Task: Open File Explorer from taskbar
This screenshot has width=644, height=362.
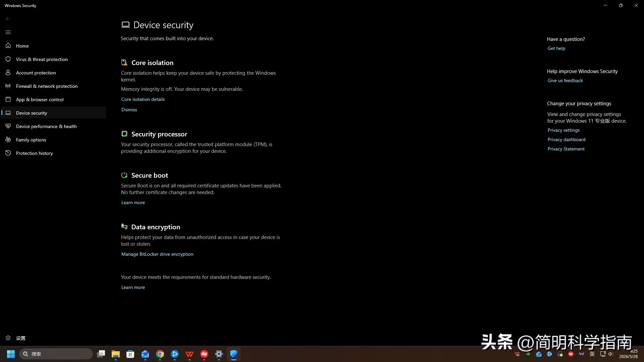Action: [116, 354]
